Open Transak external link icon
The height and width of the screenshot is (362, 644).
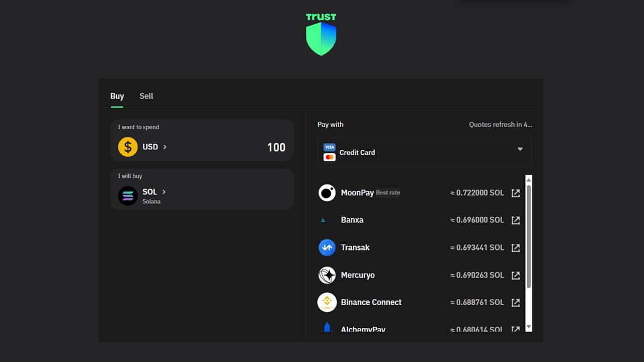point(516,248)
